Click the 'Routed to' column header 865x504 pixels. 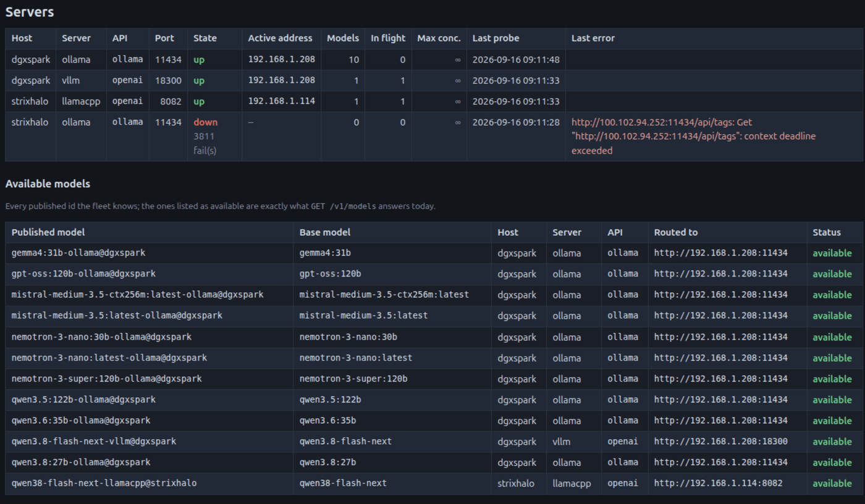pos(676,232)
